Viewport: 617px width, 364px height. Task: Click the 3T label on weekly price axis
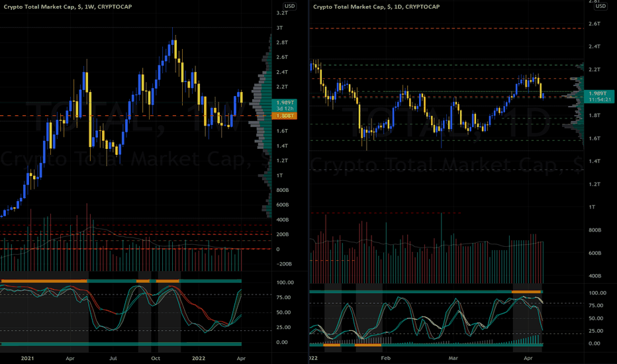tap(279, 28)
